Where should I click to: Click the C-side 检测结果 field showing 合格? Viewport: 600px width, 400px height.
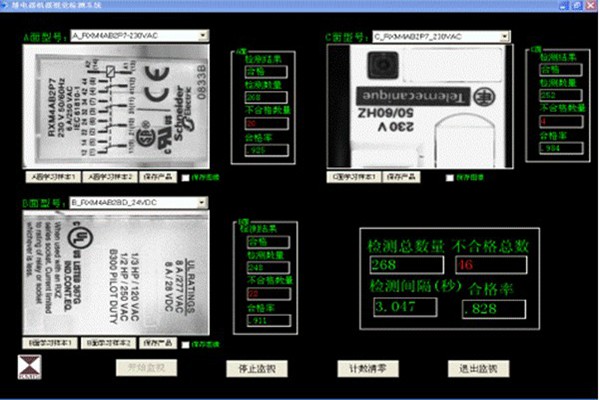pos(561,70)
